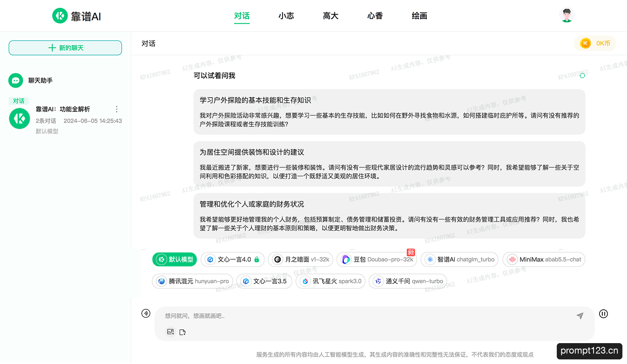627x364 pixels.
Task: Open the three-dot menu for 靠谱AI: 功能全解析
Action: coord(117,109)
